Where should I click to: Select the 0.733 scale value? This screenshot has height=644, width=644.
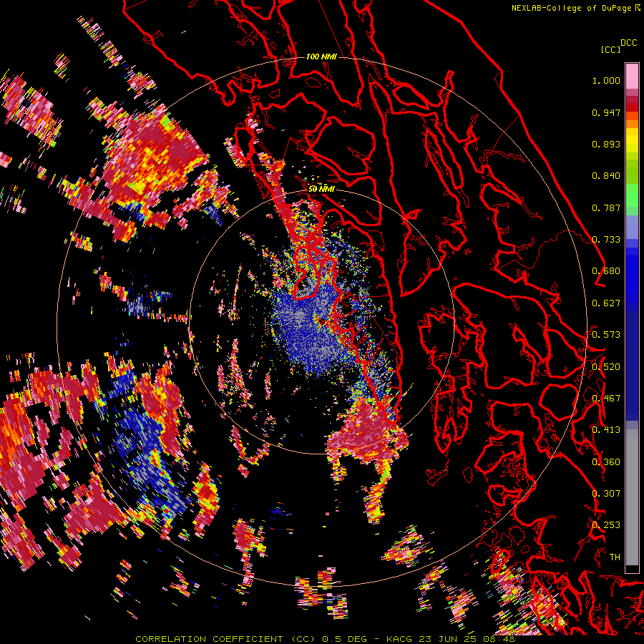[606, 240]
